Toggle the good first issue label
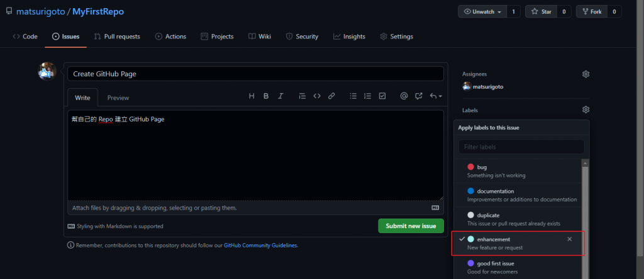Screen dimensions: 644x279 point(518,267)
